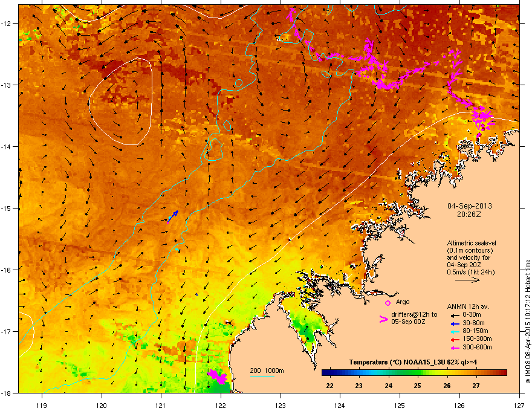This screenshot has height=411, width=532.
Task: Click the black 0-30m arrow legend symbol
Action: tap(455, 315)
